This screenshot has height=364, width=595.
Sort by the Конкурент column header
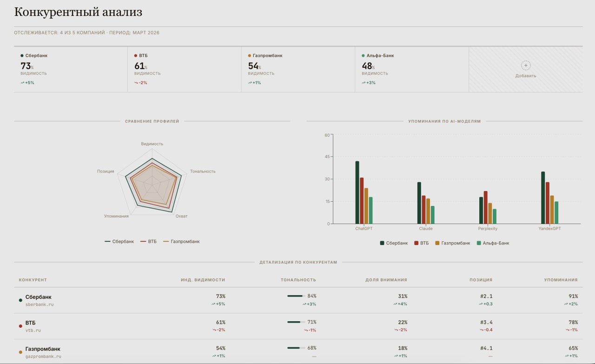(x=33, y=280)
